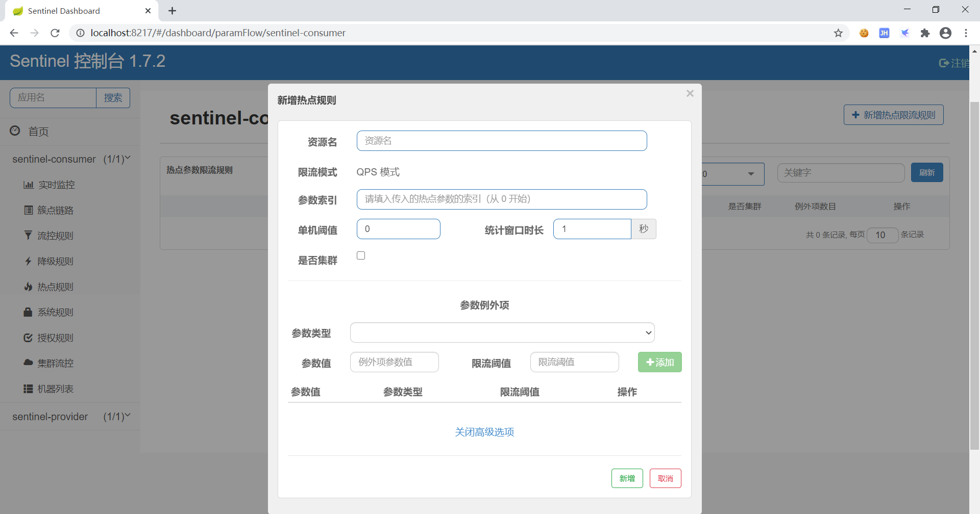View site information icon in address bar
The image size is (980, 514).
80,33
